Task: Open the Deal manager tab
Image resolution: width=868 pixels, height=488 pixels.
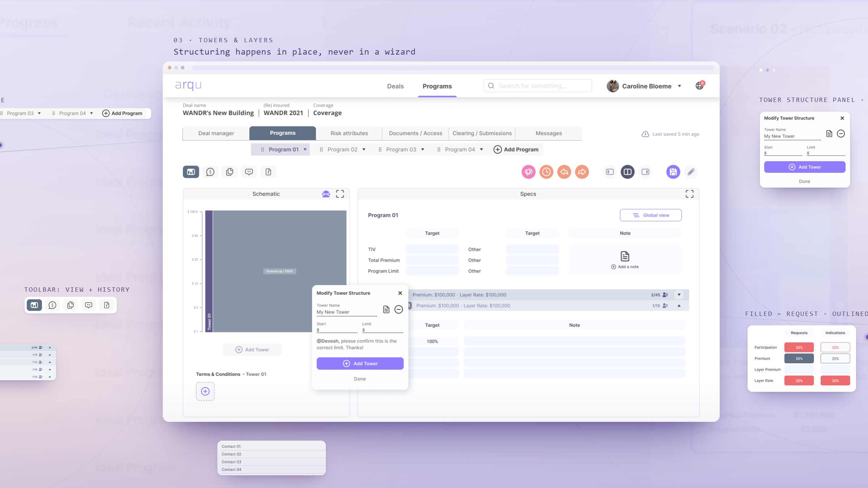Action: (x=216, y=133)
